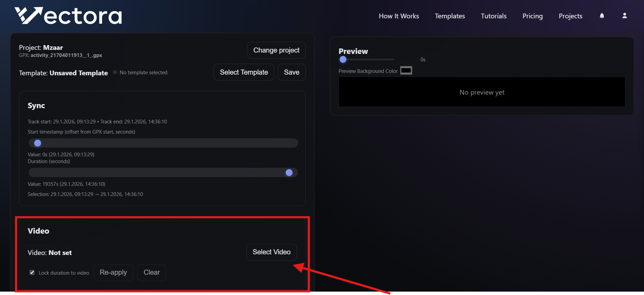Viewport: 644px width, 295px height.
Task: Open the user account icon
Action: point(625,16)
